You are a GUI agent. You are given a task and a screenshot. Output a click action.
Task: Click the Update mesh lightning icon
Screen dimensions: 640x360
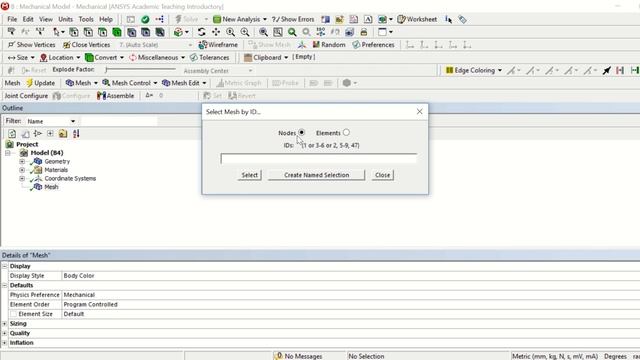[x=41, y=83]
